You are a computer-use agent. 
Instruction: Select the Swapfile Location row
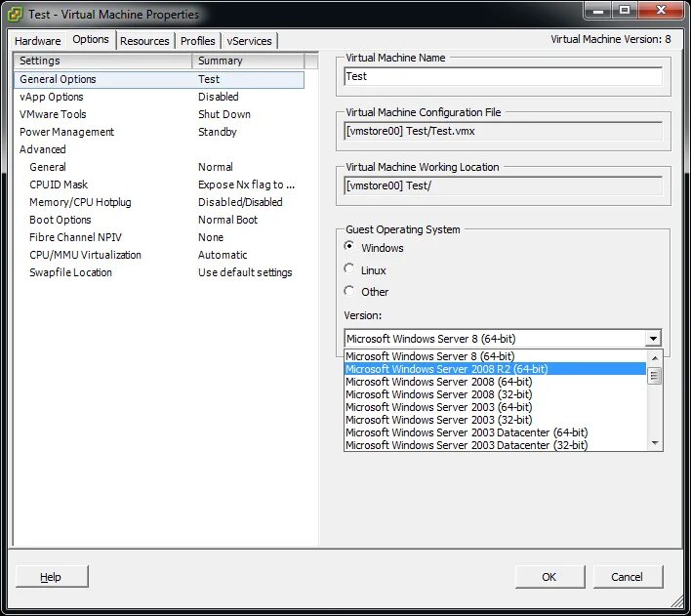(159, 273)
